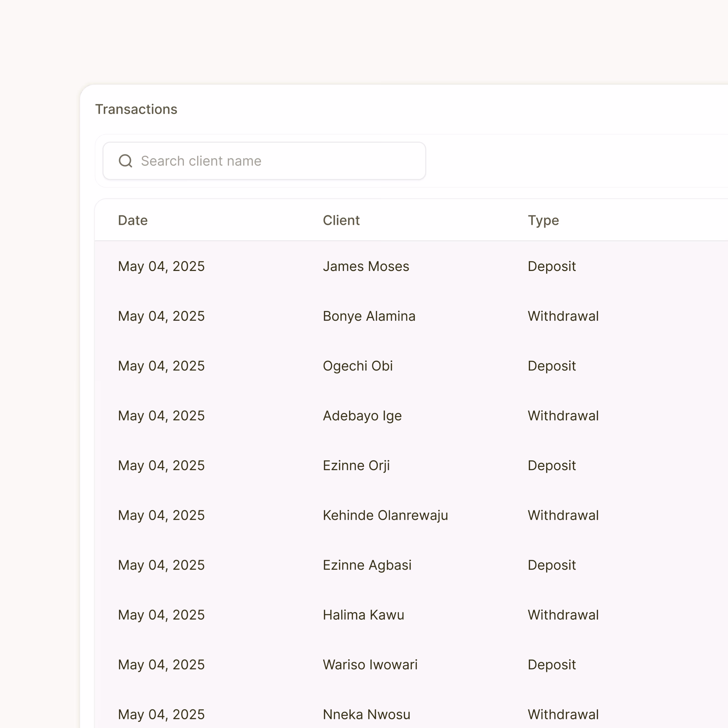Click the Transactions heading
Screen dimensions: 728x728
pos(136,109)
